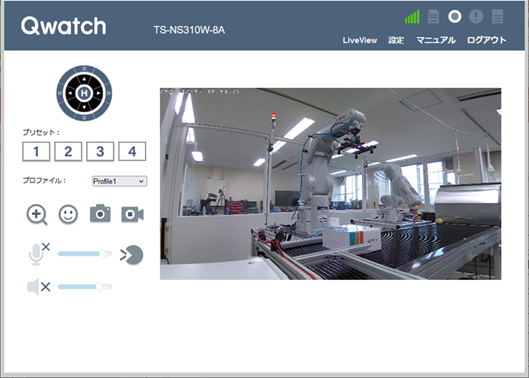Open the 設定 settings menu
The width and height of the screenshot is (529, 378).
coord(396,40)
